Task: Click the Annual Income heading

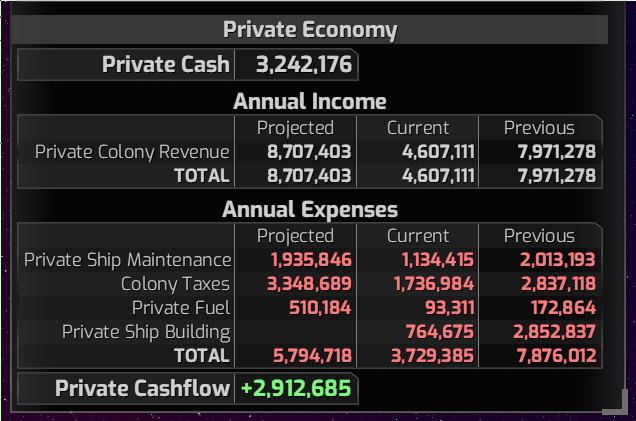Action: pos(310,101)
